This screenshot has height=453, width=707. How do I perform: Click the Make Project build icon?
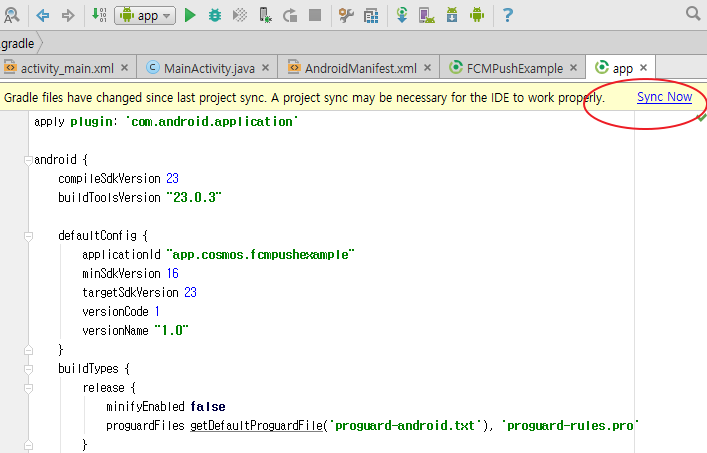[x=99, y=15]
